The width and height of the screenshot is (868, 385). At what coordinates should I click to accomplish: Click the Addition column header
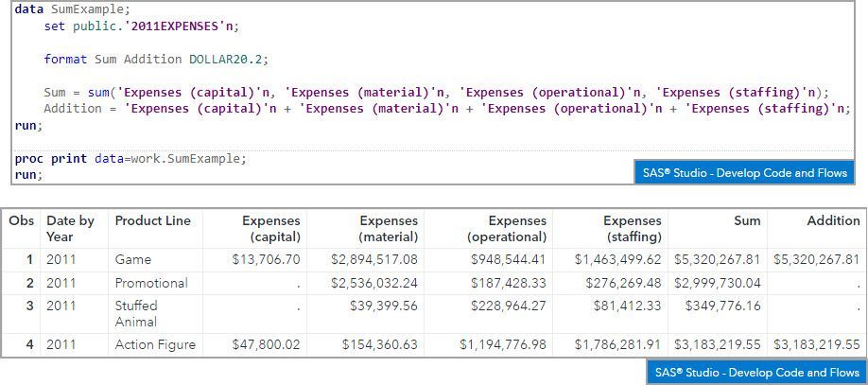pos(833,220)
